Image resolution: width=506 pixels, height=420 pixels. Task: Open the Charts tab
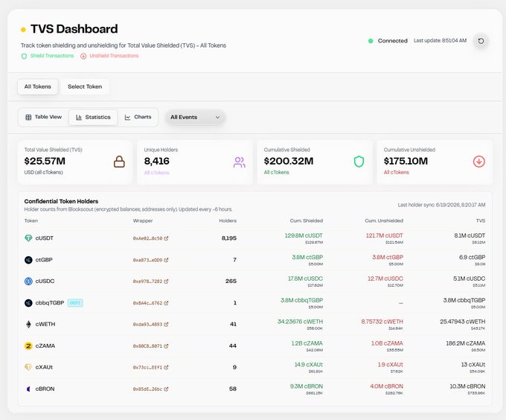(x=138, y=117)
